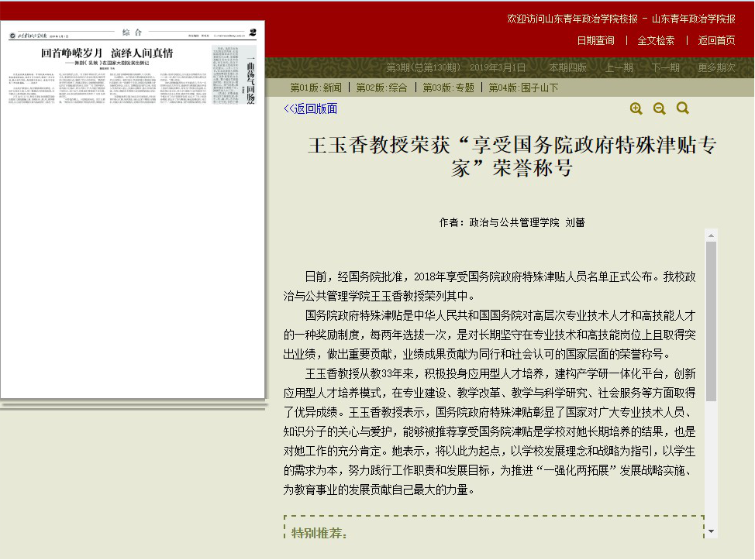Click the <<返回版面 back link
This screenshot has height=560, width=755.
click(x=311, y=108)
